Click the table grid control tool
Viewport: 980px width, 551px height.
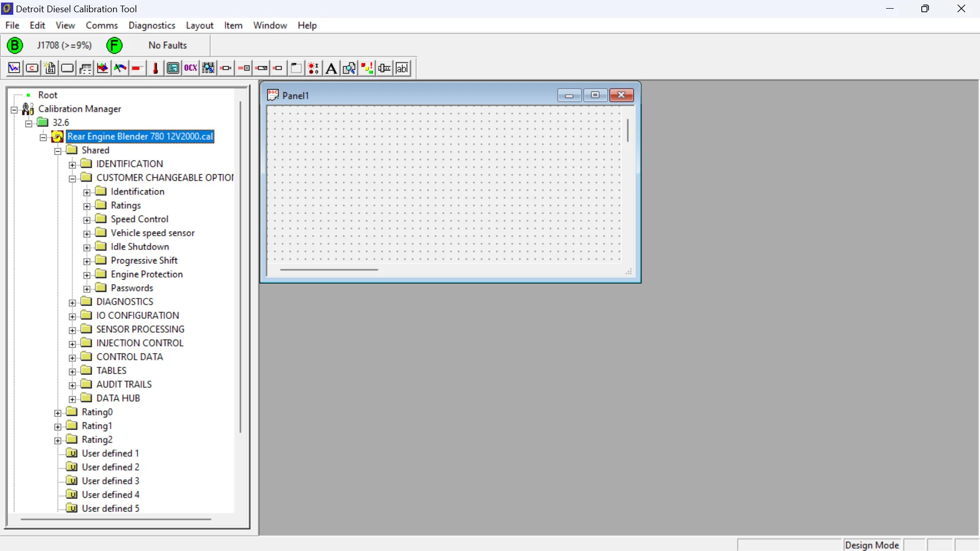click(85, 68)
